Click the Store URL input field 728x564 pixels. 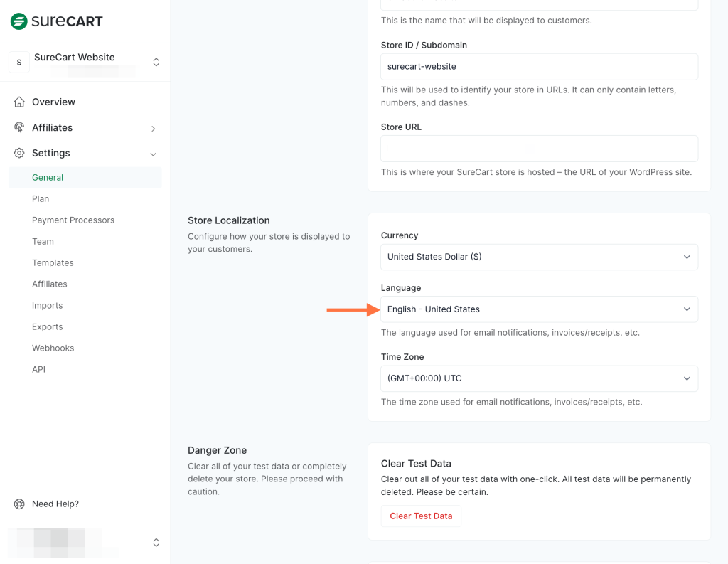coord(539,149)
